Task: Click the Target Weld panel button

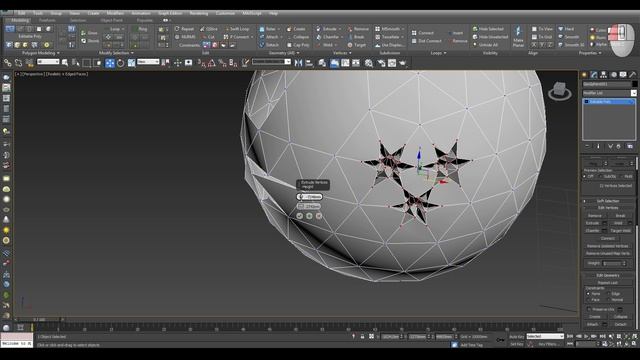Action: tap(621, 231)
